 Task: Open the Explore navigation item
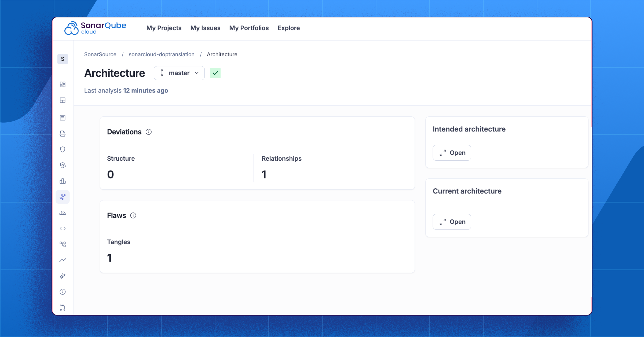point(288,28)
